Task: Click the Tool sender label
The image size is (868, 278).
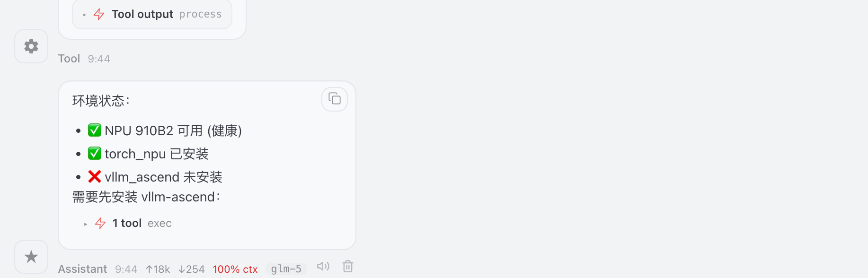Action: [69, 59]
